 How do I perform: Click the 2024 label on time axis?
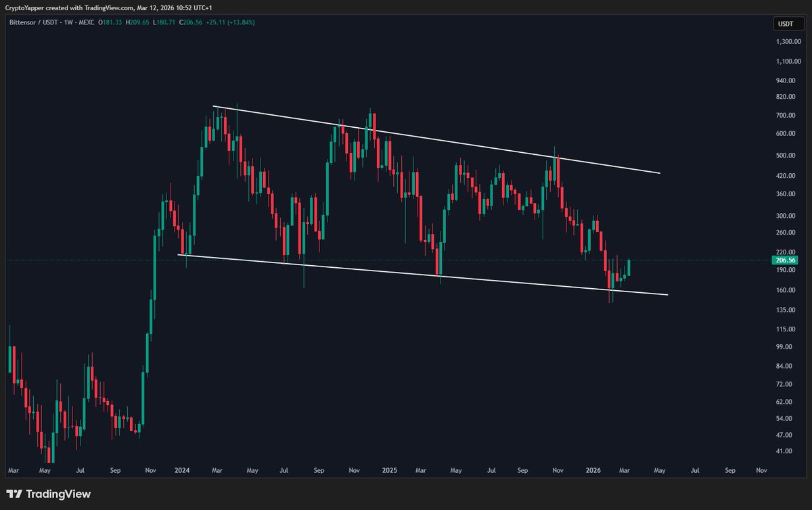(181, 469)
